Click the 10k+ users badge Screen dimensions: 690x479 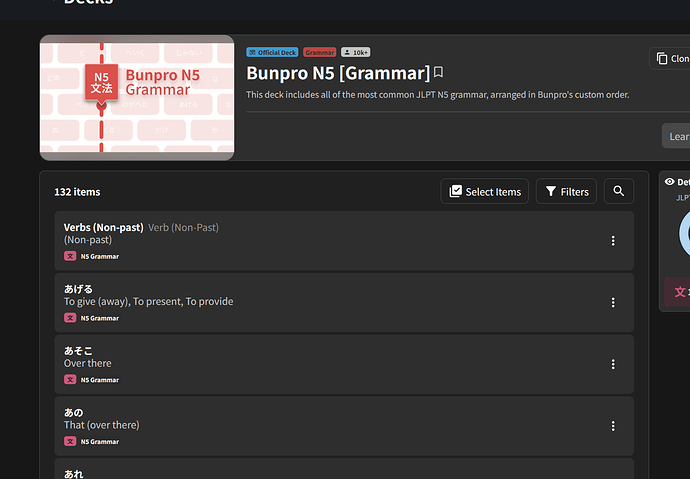[356, 52]
